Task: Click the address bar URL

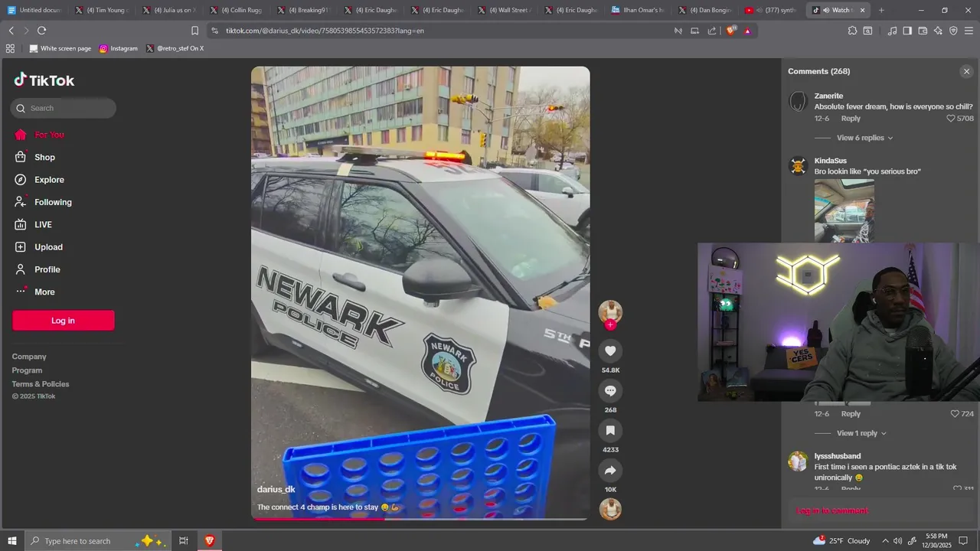Action: pyautogui.click(x=325, y=31)
